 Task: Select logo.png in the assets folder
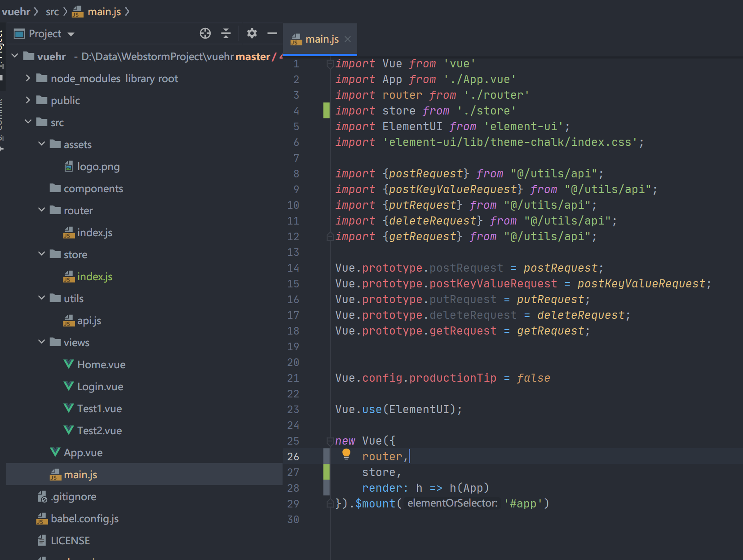coord(98,167)
